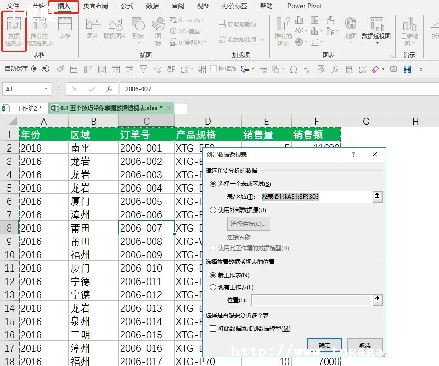Click the fx insert function icon
This screenshot has width=439, height=366.
tap(109, 89)
